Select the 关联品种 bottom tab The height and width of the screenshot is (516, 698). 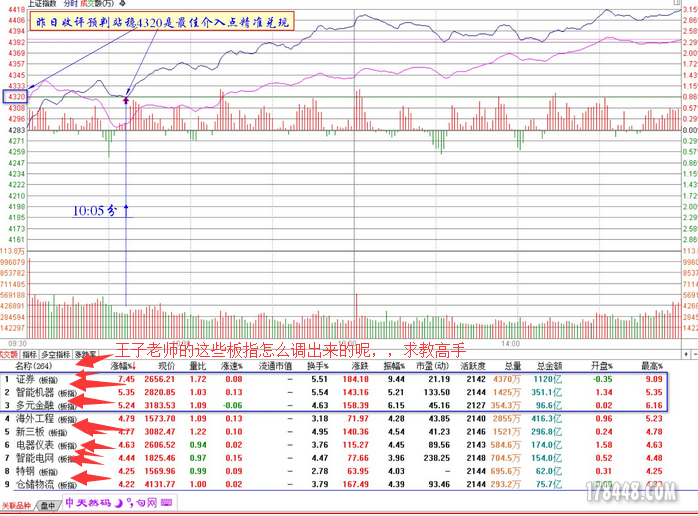click(x=16, y=506)
